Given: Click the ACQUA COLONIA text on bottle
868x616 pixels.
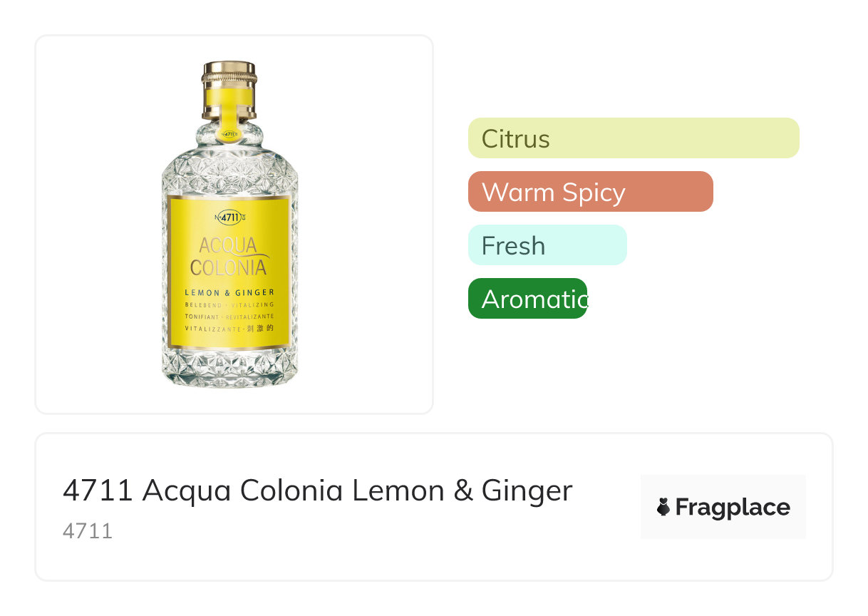Looking at the screenshot, I should (229, 257).
